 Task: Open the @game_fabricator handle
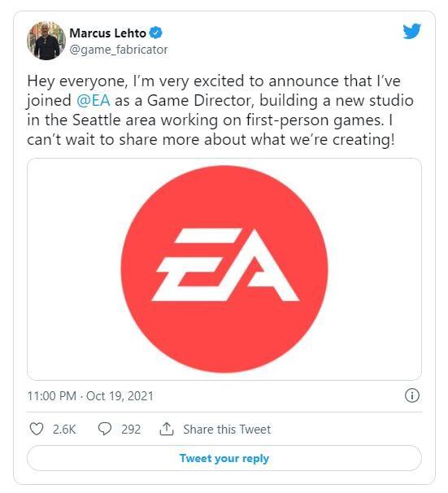click(119, 50)
